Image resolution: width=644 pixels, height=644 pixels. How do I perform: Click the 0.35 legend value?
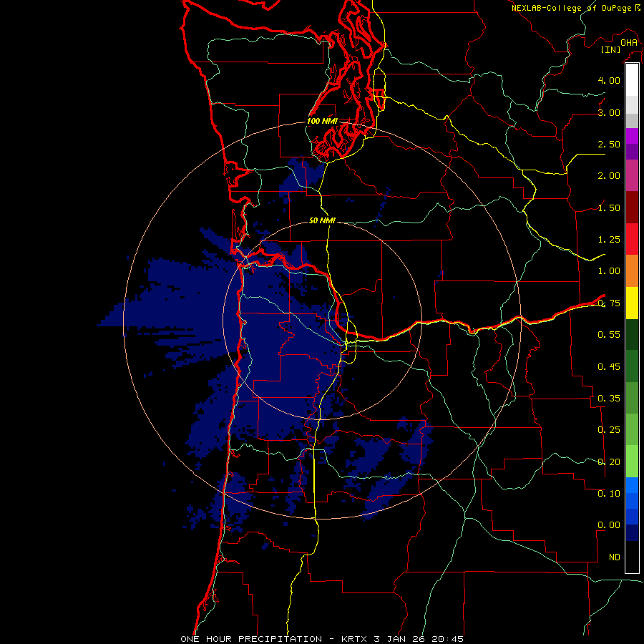[x=609, y=399]
